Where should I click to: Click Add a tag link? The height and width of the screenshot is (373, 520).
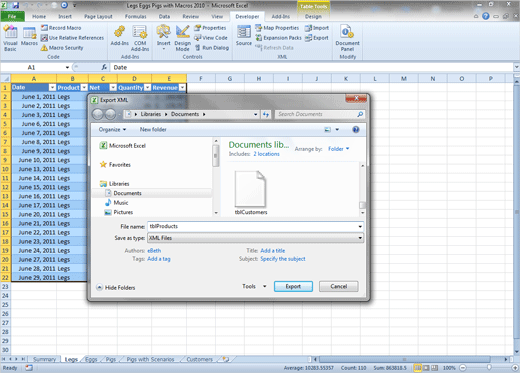pos(159,259)
